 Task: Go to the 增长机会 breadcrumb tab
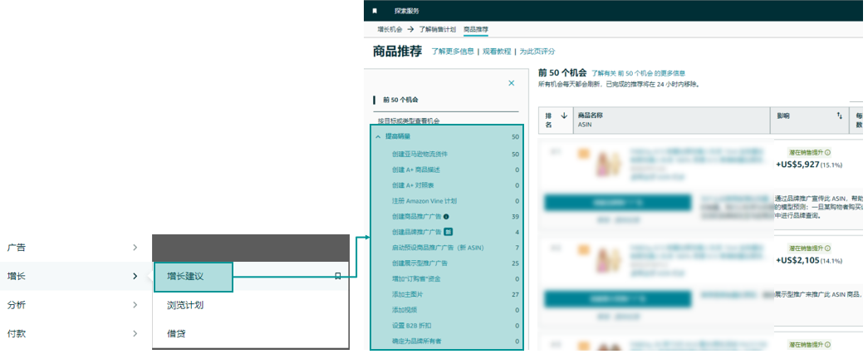390,29
